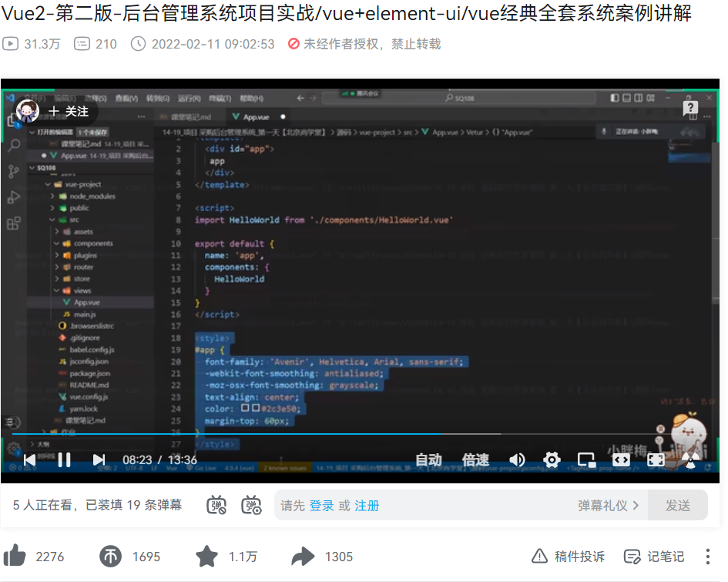This screenshot has height=582, width=728.
Task: Click the SQ108 command search box
Action: [458, 98]
